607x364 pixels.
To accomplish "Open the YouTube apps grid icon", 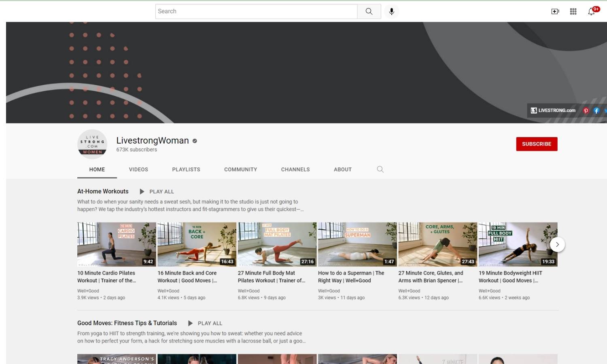I will tap(573, 11).
